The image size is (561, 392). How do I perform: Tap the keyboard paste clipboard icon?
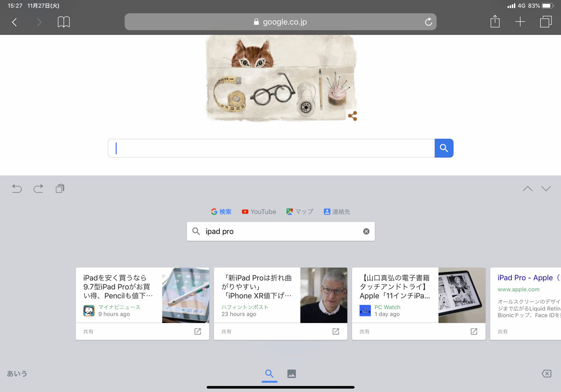pos(60,189)
